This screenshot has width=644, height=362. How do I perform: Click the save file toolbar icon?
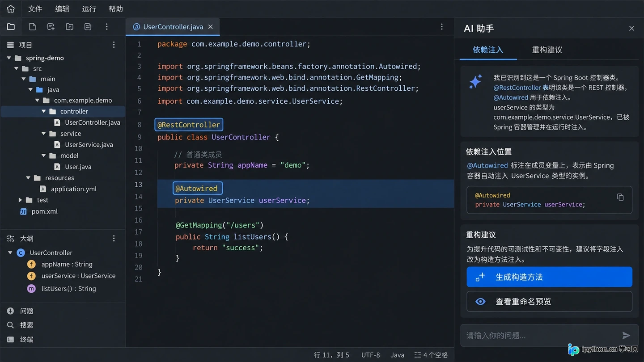click(88, 27)
